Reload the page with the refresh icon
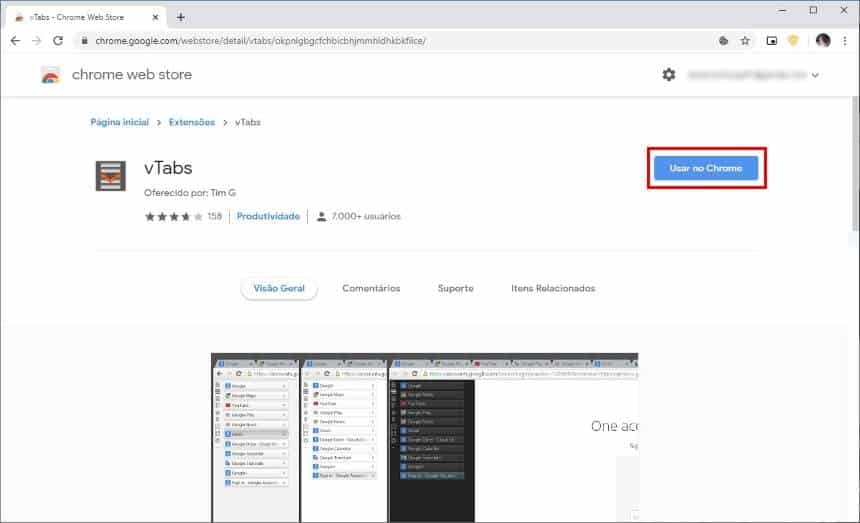This screenshot has width=860, height=523. coord(58,41)
